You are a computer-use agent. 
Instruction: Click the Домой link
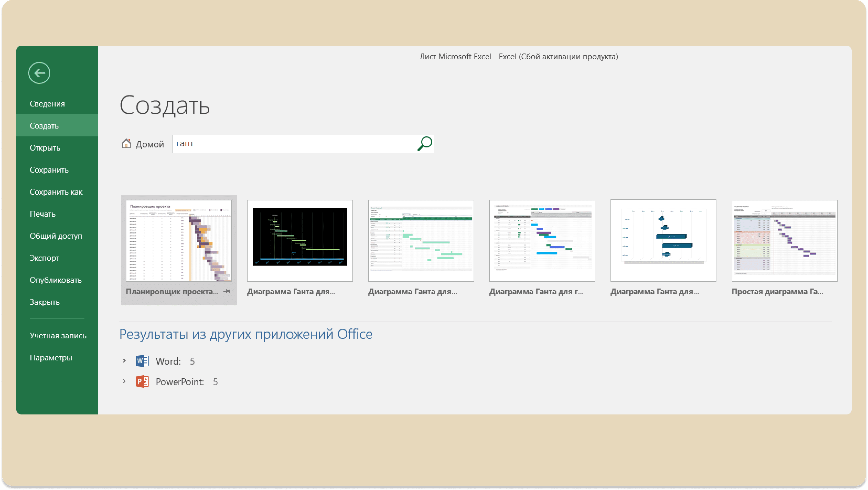150,144
